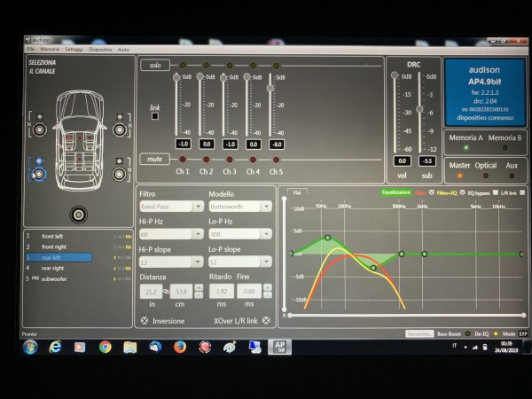532x399 pixels.
Task: Open the File menu
Action: coord(31,49)
